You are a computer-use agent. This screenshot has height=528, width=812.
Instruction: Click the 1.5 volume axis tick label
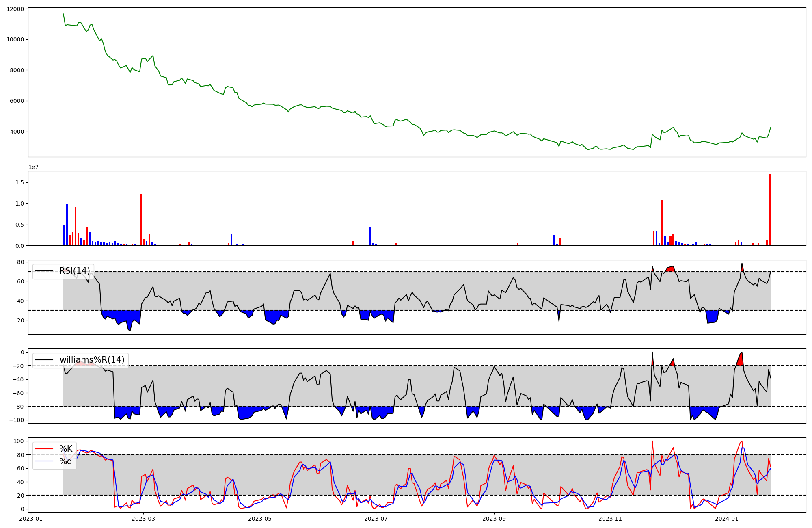point(19,183)
